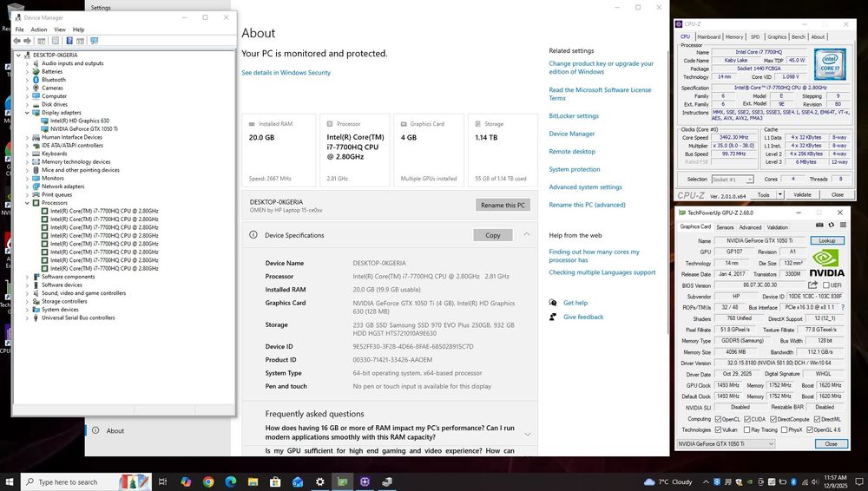Collapse the Display adapters tree node
The width and height of the screenshot is (868, 491).
point(27,113)
